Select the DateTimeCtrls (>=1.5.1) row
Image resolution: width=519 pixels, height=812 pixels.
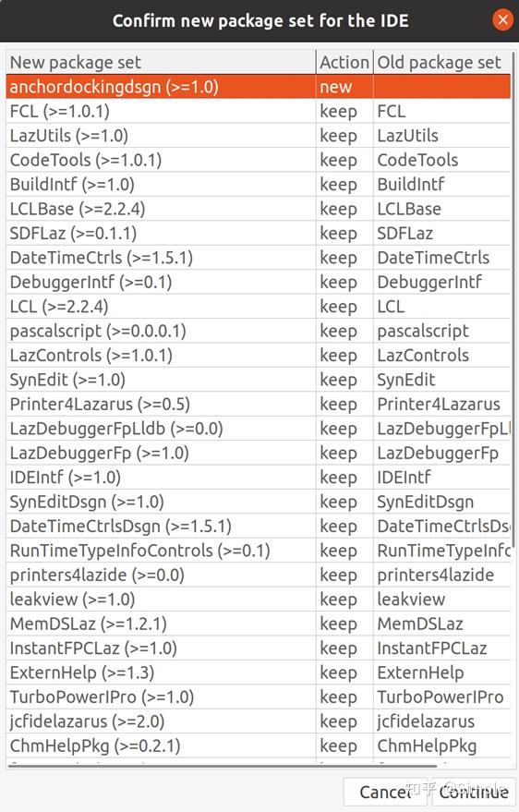[259, 258]
